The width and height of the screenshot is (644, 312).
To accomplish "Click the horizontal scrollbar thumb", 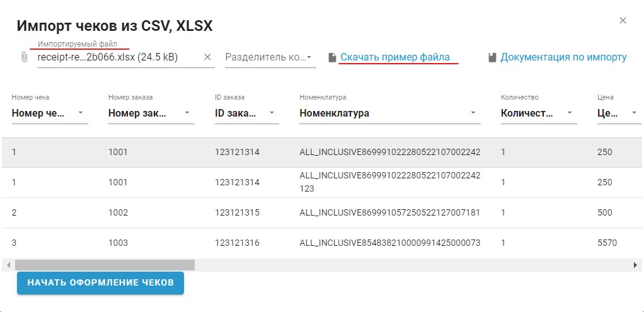I will (x=105, y=265).
